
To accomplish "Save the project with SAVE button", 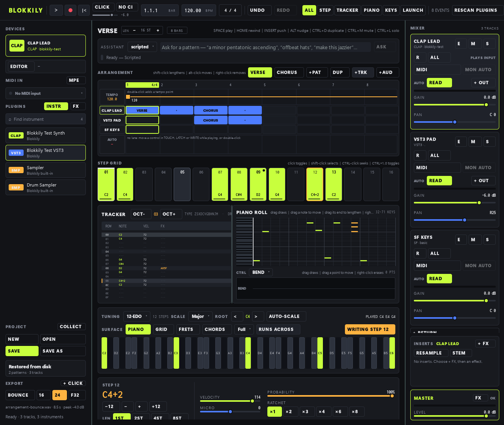I will tap(22, 351).
